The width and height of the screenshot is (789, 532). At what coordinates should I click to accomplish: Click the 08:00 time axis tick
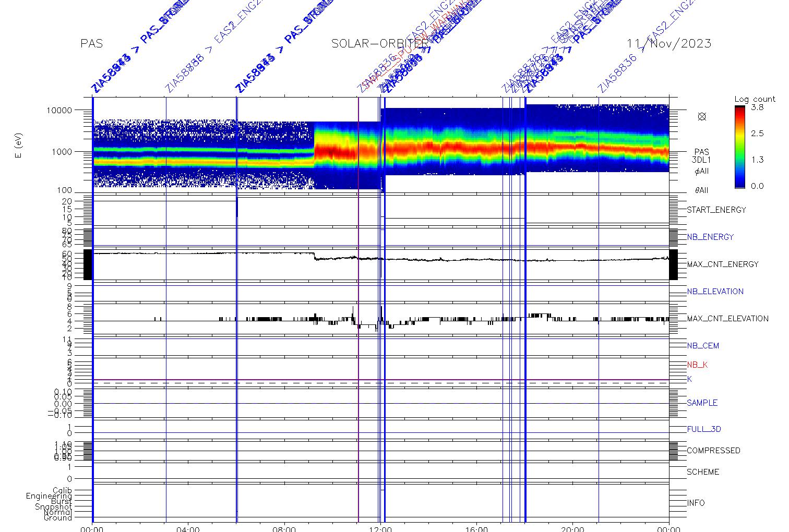pos(284,529)
